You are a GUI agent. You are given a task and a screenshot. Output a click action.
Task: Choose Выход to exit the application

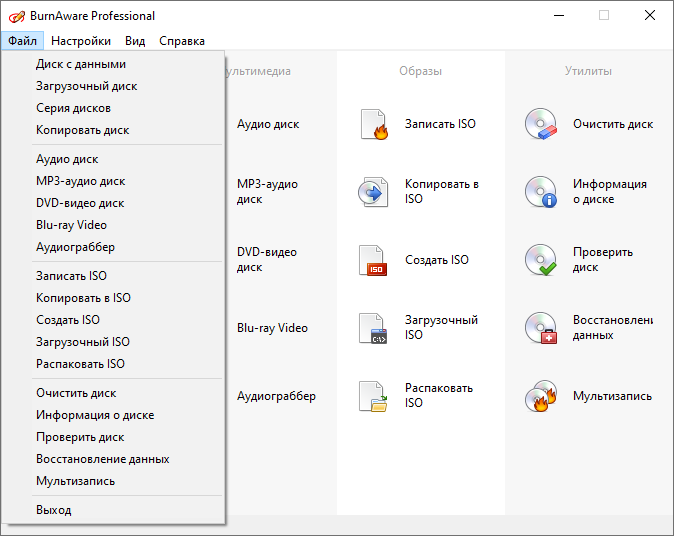pos(54,510)
